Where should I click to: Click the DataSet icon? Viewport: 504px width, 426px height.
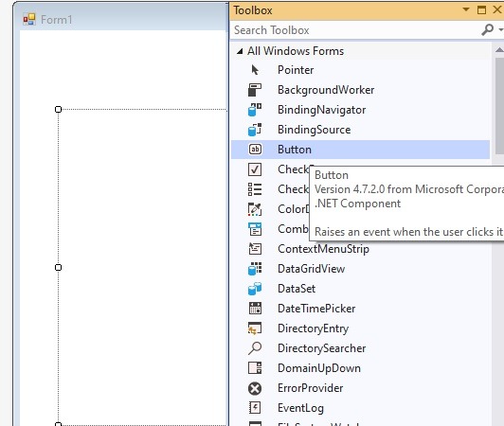coord(255,289)
